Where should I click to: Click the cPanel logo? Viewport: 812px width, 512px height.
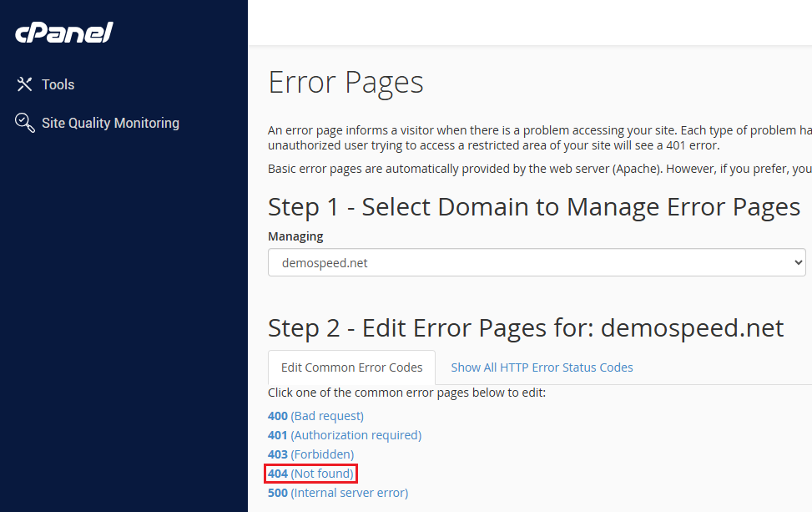63,33
